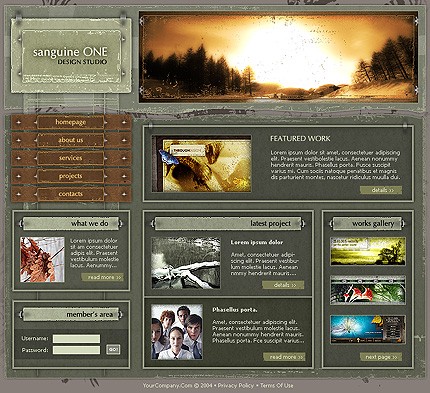The height and width of the screenshot is (393, 430).
Task: Open the Privacy Policy footer link
Action: (x=236, y=385)
